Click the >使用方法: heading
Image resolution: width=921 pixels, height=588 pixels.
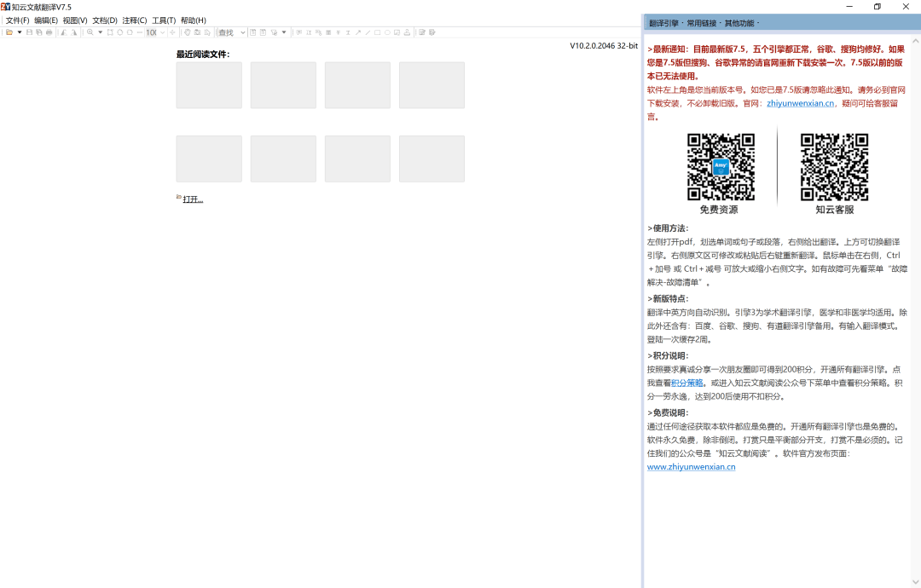pos(667,228)
